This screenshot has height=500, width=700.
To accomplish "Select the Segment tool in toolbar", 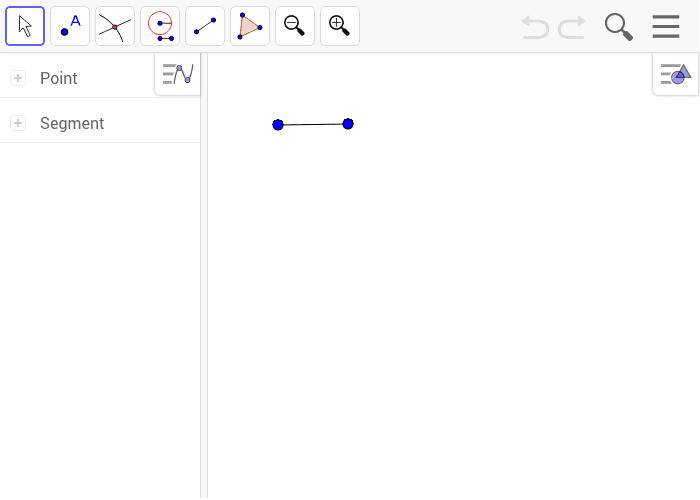I will 205,26.
